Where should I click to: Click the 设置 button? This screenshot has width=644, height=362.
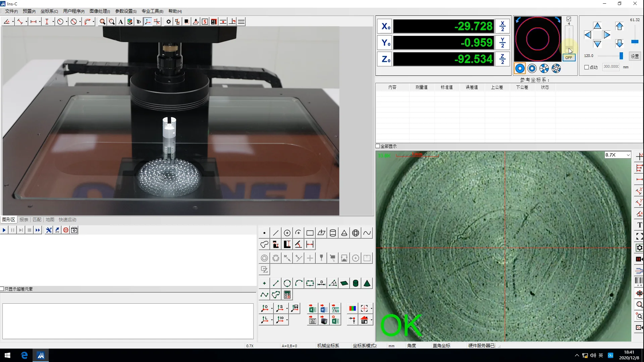click(635, 56)
